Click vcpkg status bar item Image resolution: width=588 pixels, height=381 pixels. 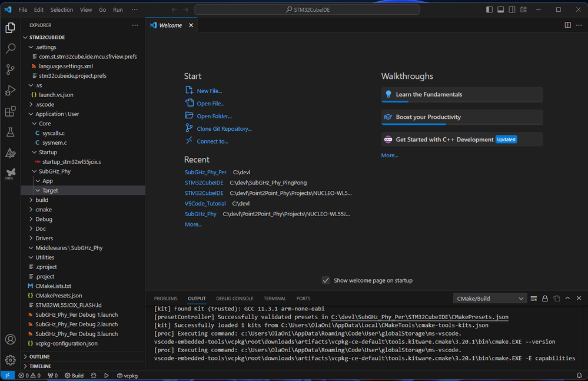(x=128, y=375)
